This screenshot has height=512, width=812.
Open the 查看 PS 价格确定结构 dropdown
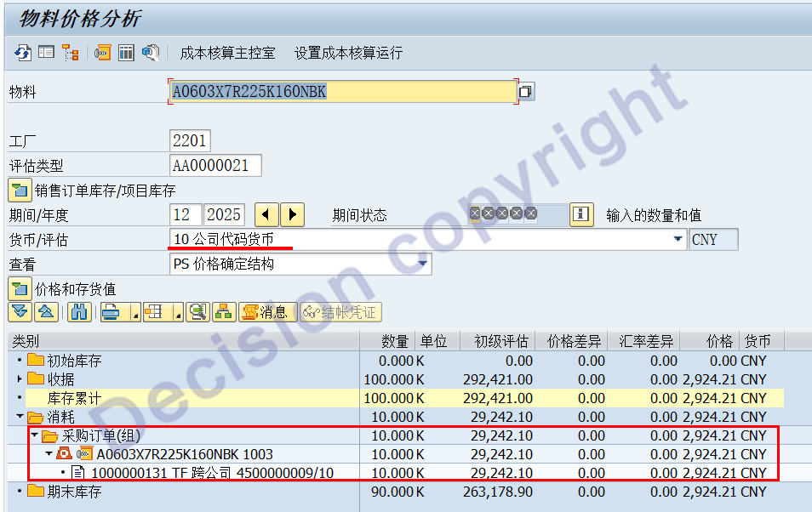pos(423,265)
